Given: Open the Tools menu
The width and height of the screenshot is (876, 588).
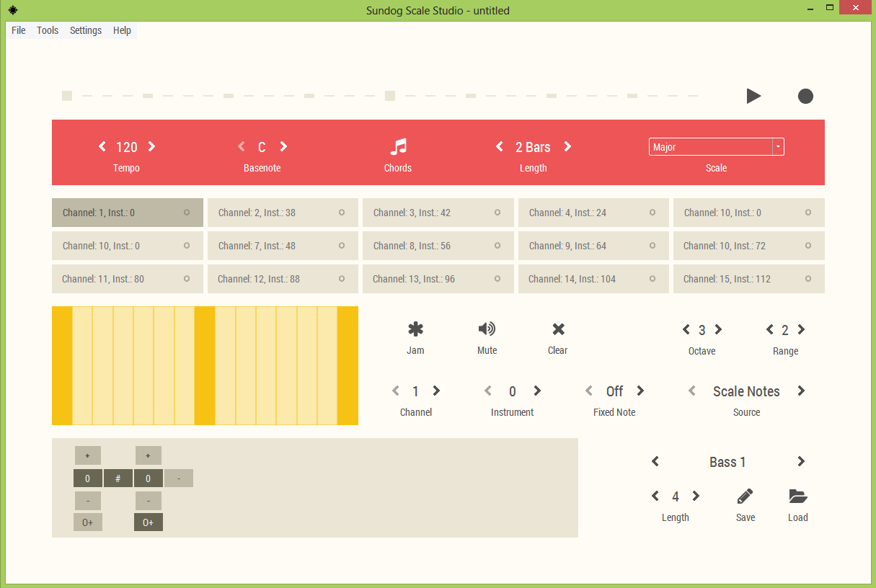Looking at the screenshot, I should click(x=47, y=30).
